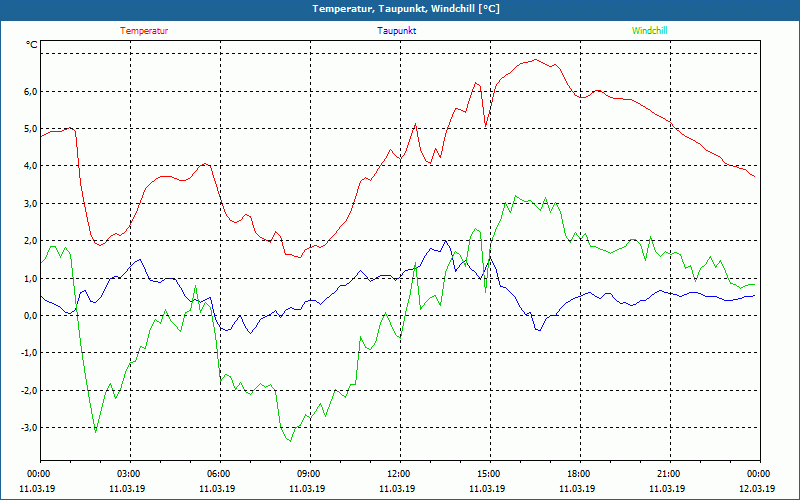Click the -2,0 y-axis label
Screen dimensions: 800x500
click(29, 390)
